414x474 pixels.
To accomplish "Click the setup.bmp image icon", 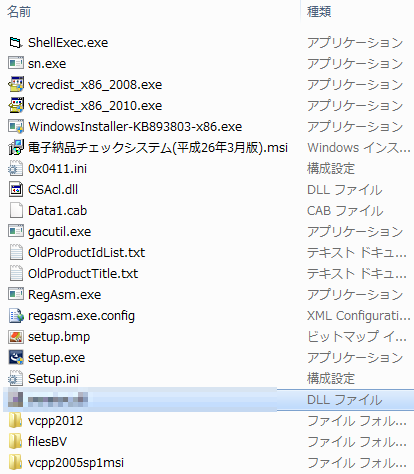I will (16, 337).
